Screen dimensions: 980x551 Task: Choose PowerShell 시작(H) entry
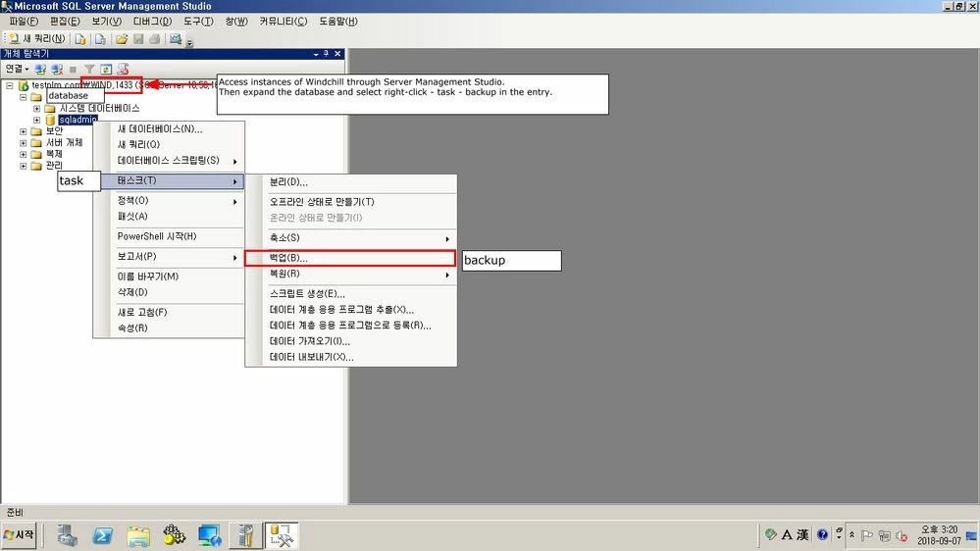coord(169,236)
